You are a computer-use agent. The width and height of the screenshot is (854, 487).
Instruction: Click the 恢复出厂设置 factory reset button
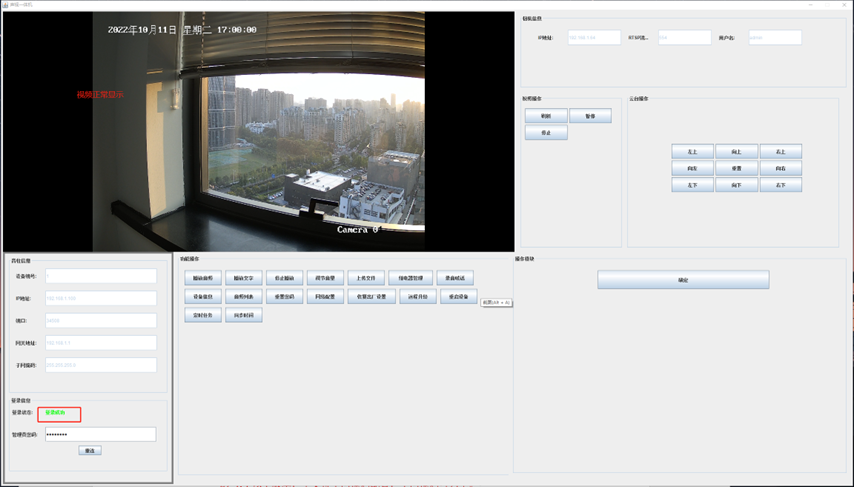[x=371, y=297]
